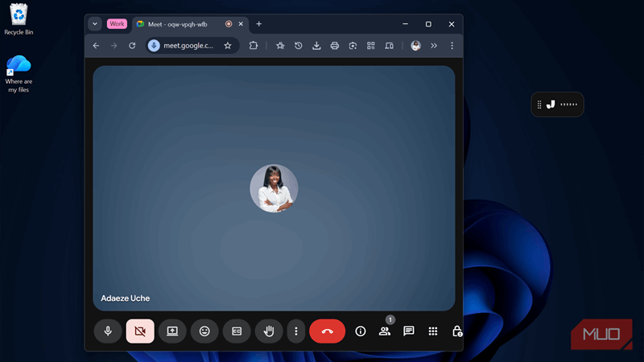This screenshot has height=362, width=644.
Task: Open the emoji reactions button
Action: [204, 331]
